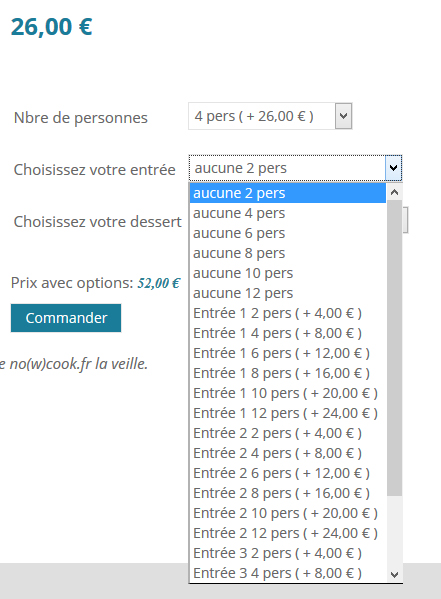The width and height of the screenshot is (441, 599).
Task: Select Entrée 3 2 pers (+ 4,00 €)
Action: point(288,553)
